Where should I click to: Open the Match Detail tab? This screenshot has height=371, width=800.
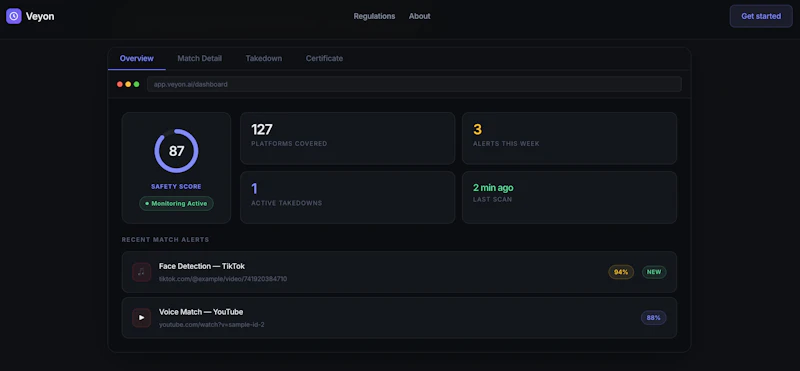[x=199, y=59]
